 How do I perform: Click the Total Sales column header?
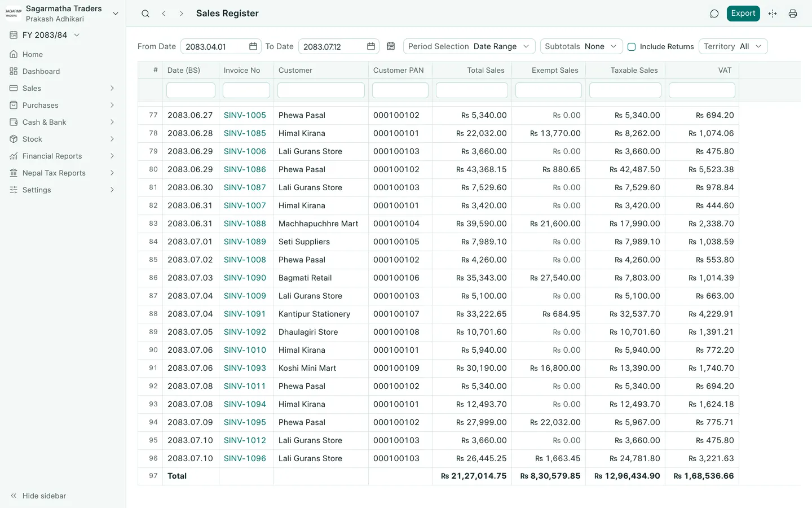pos(471,70)
